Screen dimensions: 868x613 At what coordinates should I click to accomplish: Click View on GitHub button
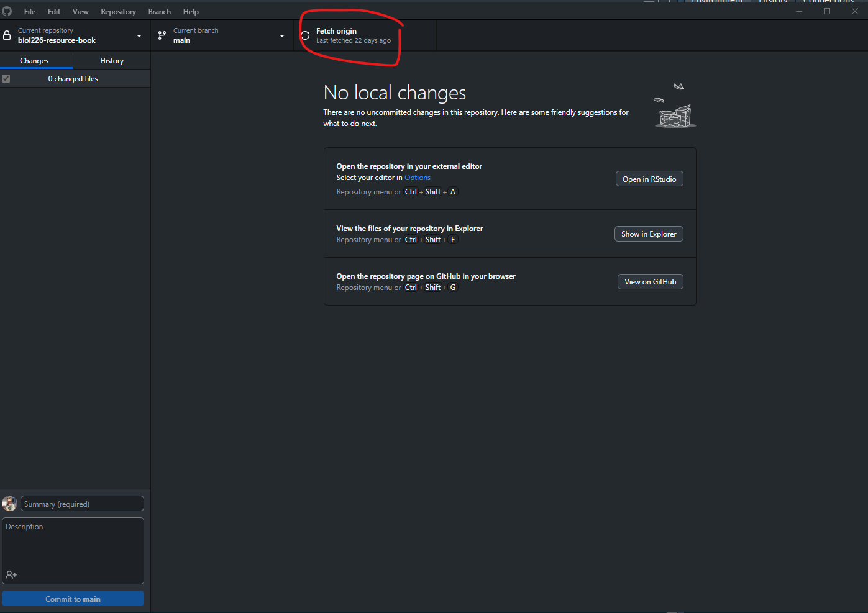[650, 282]
